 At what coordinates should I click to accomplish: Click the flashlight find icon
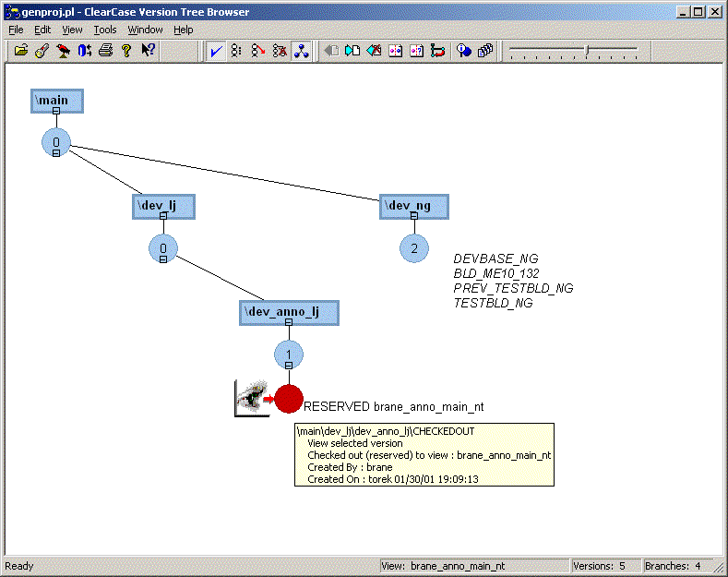click(x=42, y=50)
